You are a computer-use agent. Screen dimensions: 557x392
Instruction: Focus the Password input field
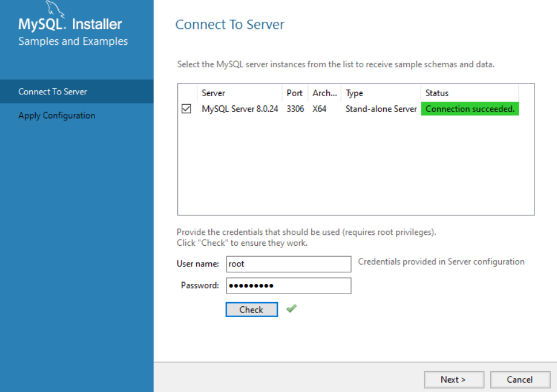pos(288,286)
